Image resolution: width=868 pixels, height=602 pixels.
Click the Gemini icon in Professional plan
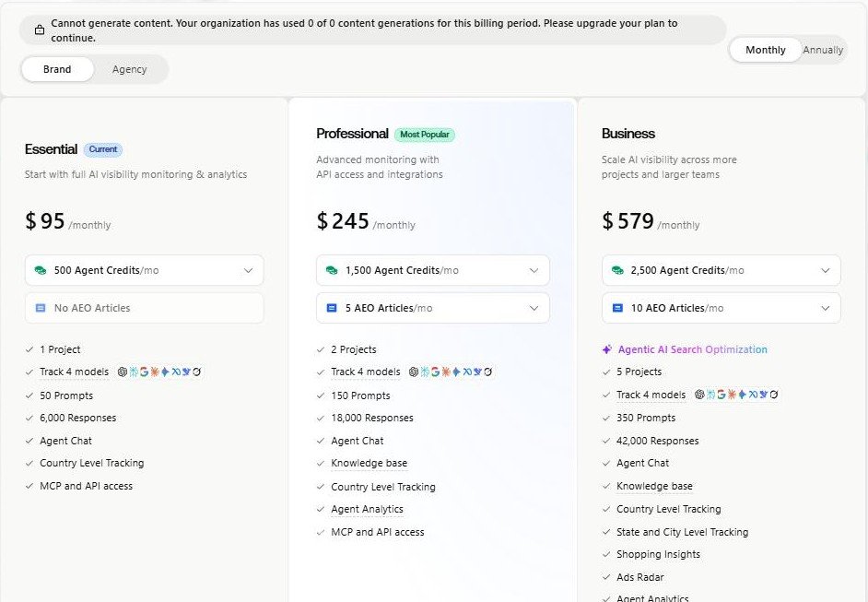[x=456, y=372]
